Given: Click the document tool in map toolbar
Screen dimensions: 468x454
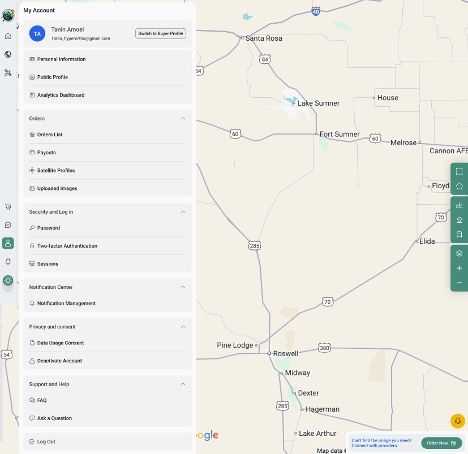Looking at the screenshot, I should tap(459, 234).
